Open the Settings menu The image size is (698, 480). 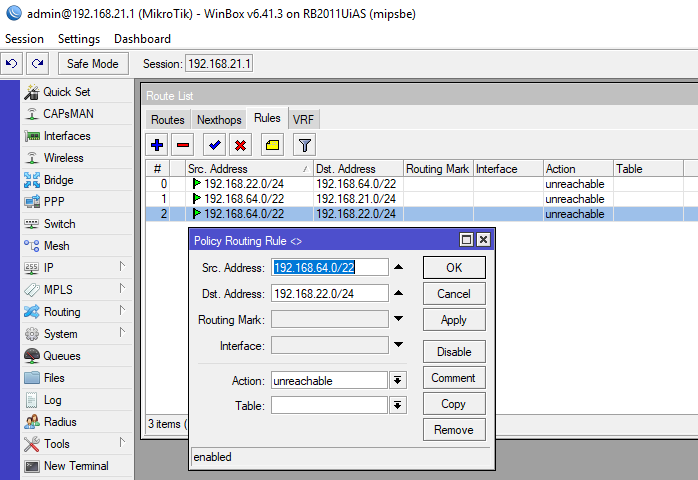[79, 39]
